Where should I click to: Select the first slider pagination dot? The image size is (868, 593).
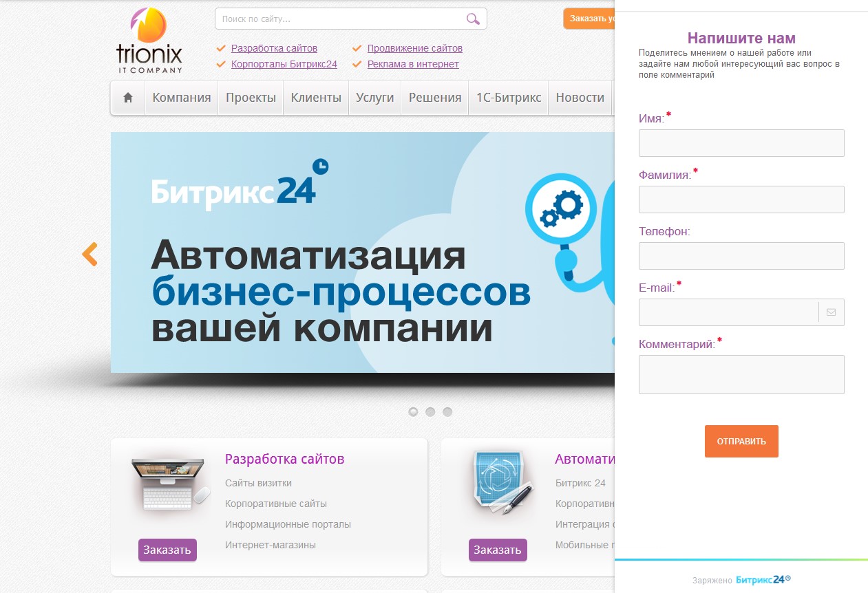413,411
